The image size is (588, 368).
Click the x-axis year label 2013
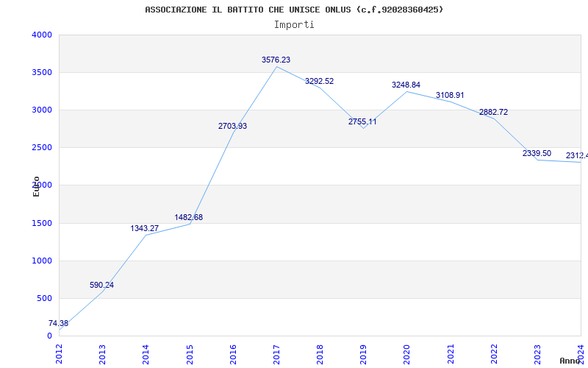103,354
